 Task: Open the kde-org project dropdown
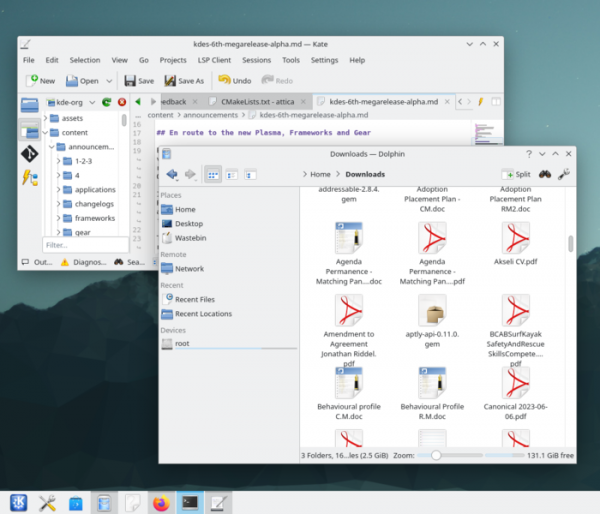(x=68, y=102)
